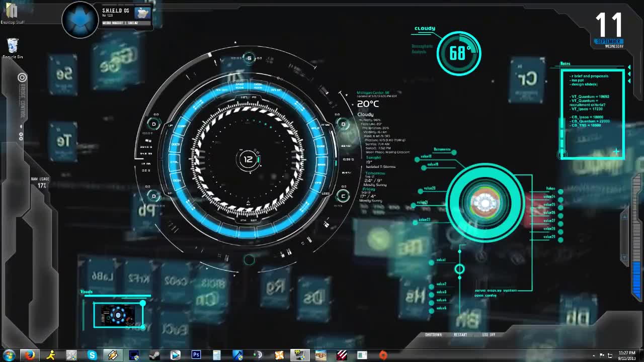The height and width of the screenshot is (362, 644).
Task: Launch Skype from the taskbar
Action: [x=93, y=354]
